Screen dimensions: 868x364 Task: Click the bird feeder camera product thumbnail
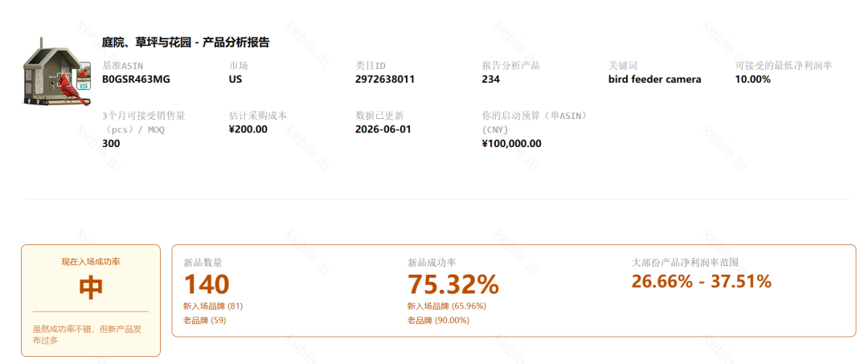57,72
